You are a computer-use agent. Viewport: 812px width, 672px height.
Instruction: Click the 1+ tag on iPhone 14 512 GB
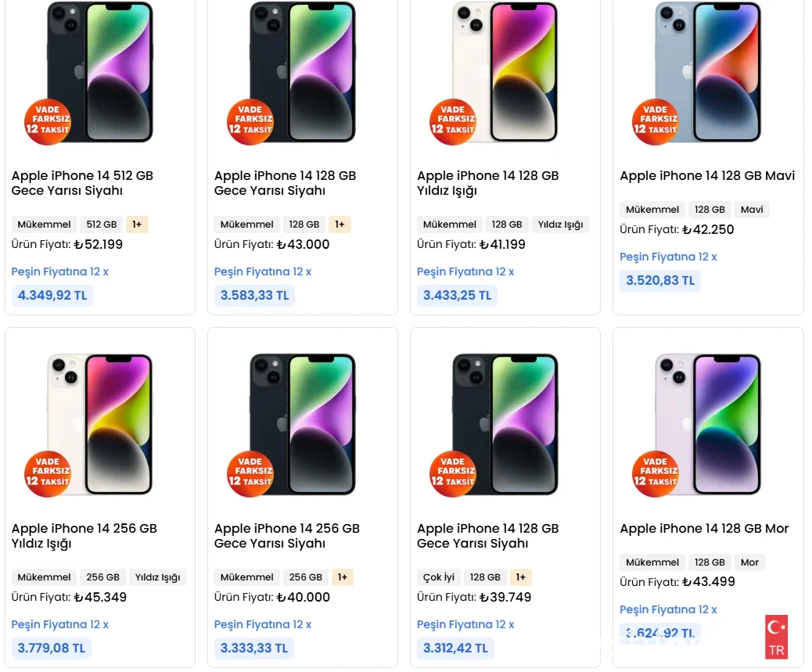click(137, 225)
